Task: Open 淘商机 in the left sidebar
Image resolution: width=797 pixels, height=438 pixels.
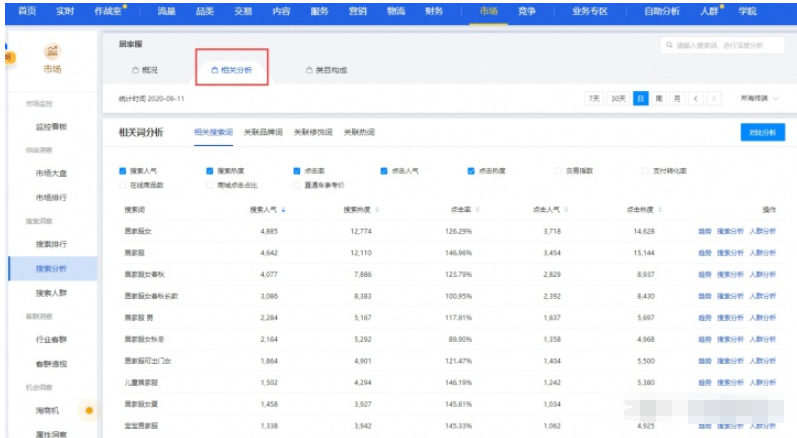Action: [x=47, y=411]
